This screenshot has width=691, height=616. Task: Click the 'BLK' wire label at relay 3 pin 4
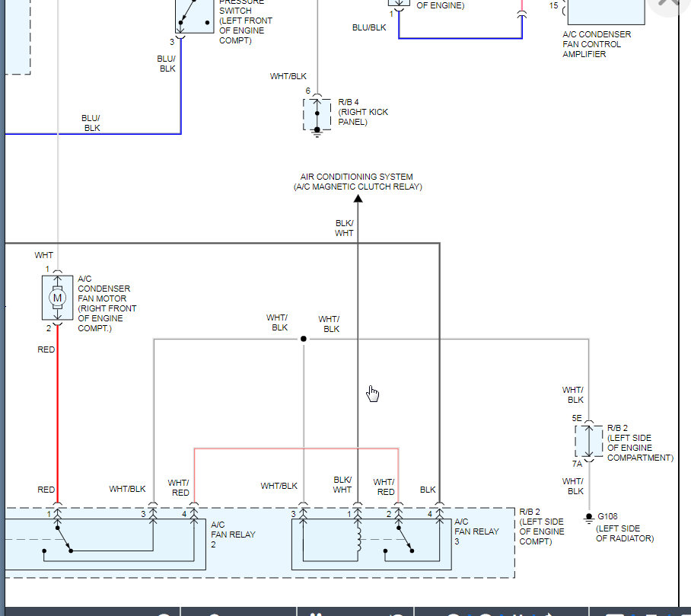click(428, 490)
